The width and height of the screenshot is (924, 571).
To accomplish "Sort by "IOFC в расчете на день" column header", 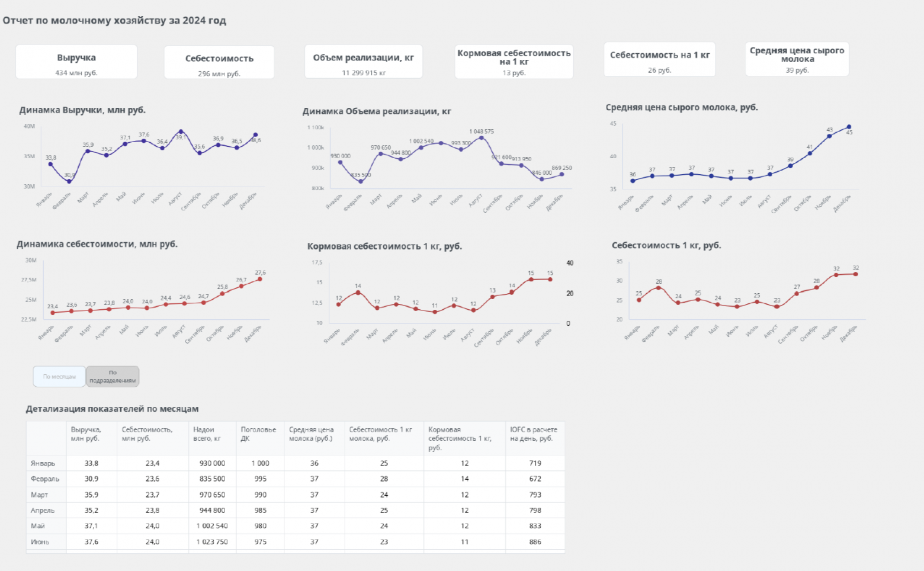I will click(x=533, y=434).
